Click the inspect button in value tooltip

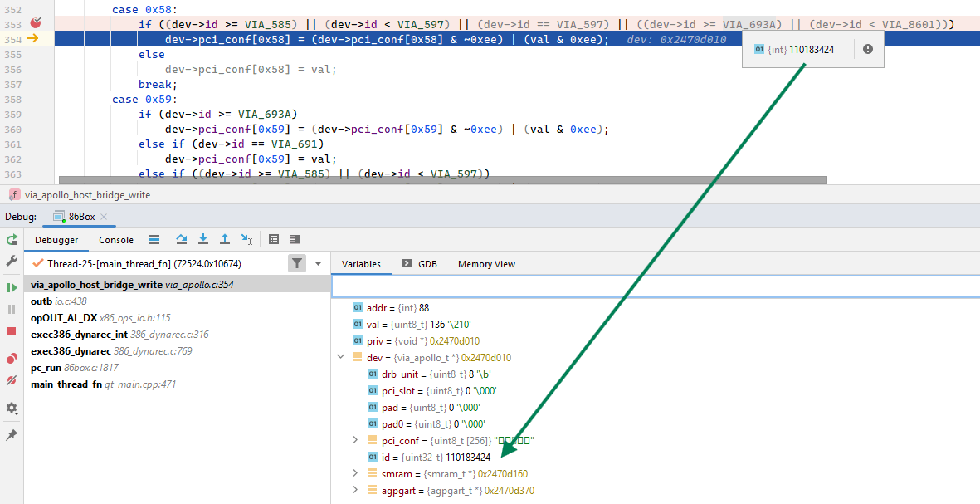pyautogui.click(x=868, y=50)
